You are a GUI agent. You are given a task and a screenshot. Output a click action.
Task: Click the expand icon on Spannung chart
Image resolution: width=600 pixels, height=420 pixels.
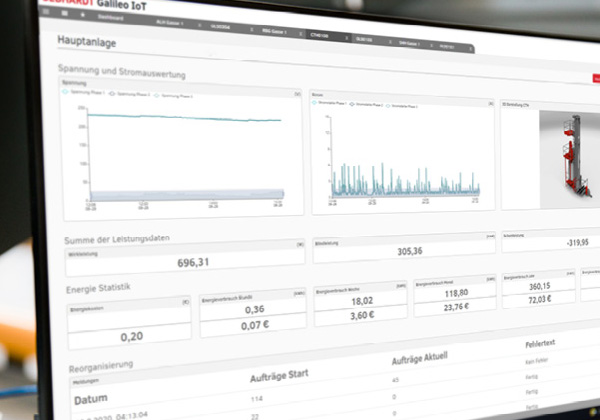[297, 93]
